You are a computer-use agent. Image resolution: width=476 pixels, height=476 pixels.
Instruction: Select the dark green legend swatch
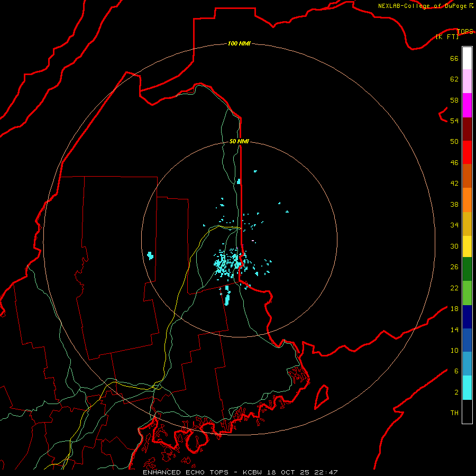467,269
